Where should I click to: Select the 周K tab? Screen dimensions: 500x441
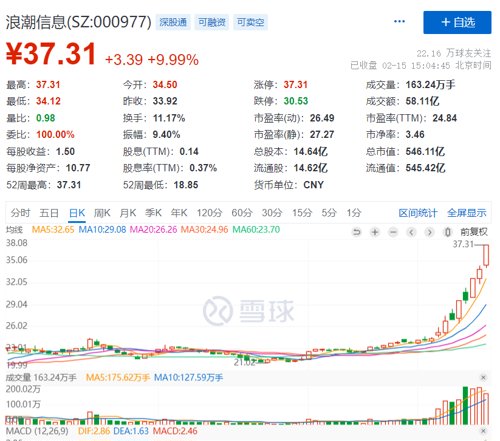pos(102,213)
